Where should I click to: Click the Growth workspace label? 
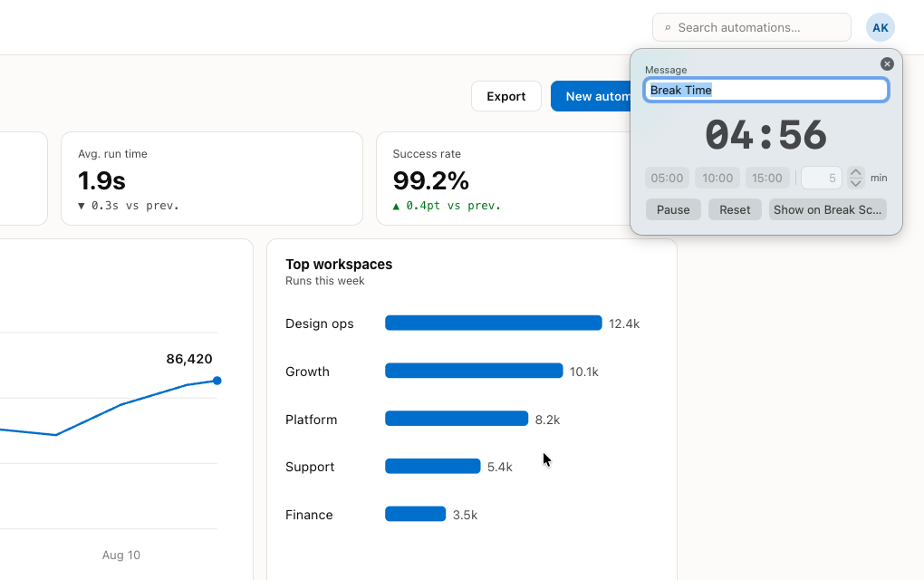[308, 372]
